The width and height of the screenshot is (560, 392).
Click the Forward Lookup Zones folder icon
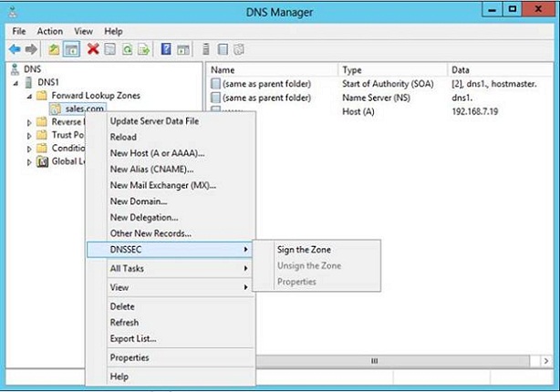(42, 96)
